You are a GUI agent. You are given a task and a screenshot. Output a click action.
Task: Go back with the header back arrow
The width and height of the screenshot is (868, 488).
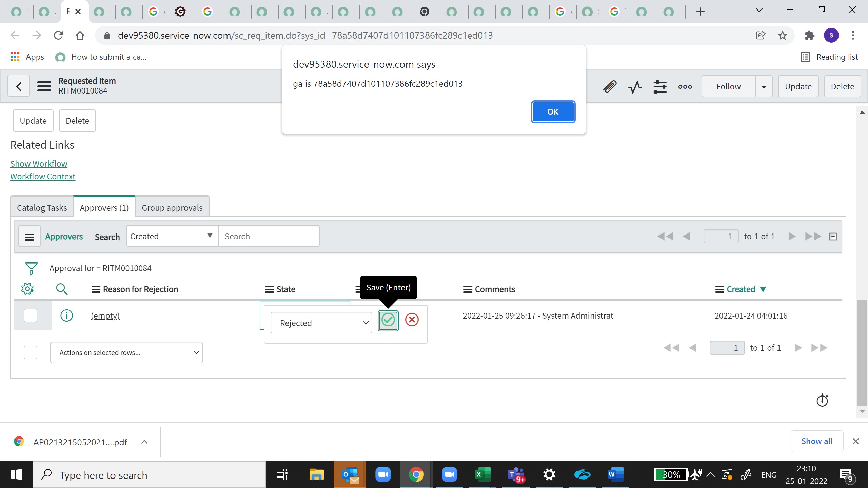[19, 86]
